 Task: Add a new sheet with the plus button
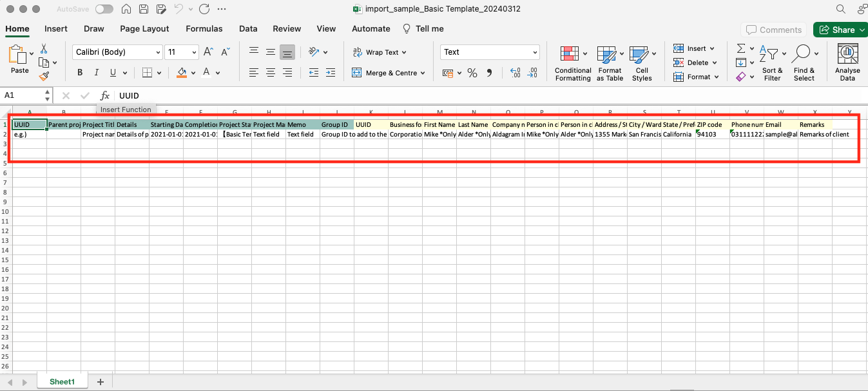[x=100, y=381]
